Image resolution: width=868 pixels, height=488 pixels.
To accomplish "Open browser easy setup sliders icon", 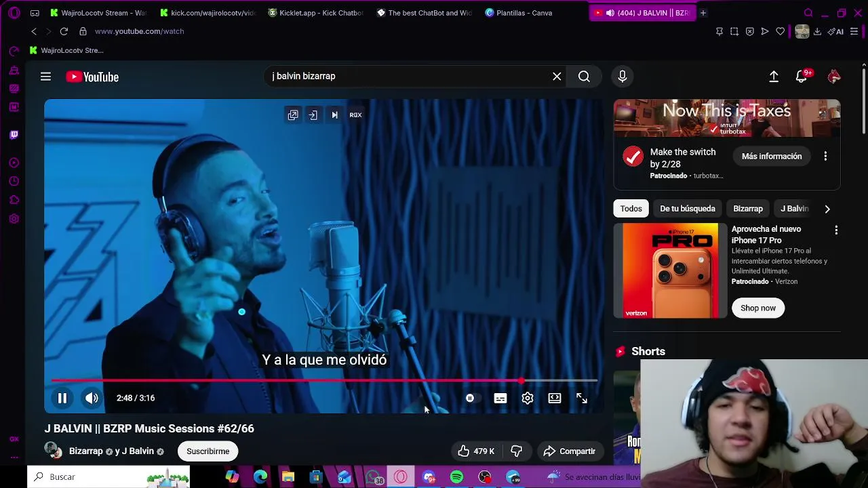I will [854, 31].
